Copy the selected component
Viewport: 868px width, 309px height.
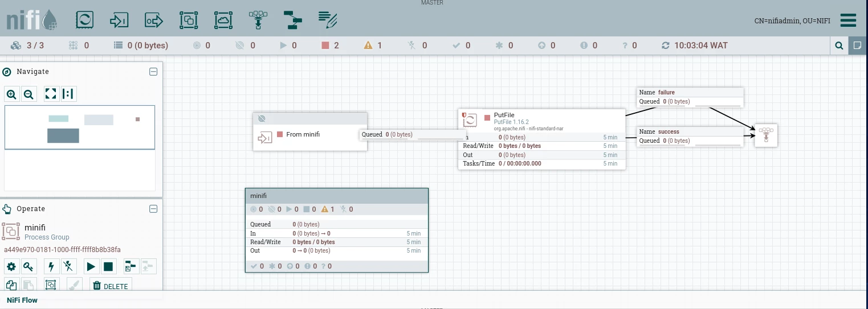point(11,285)
